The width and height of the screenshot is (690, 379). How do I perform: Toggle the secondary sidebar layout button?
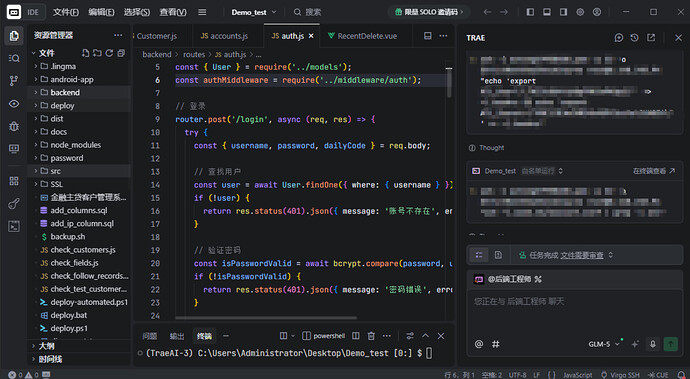coord(563,12)
